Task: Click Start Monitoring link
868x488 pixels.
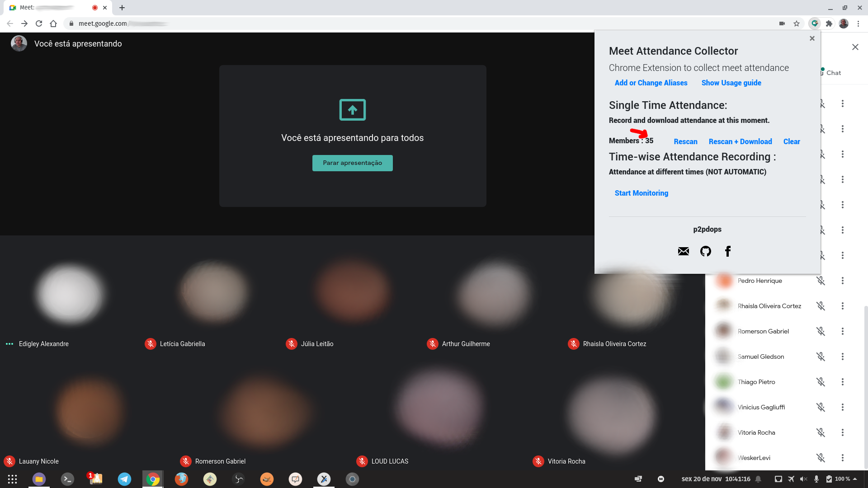Action: coord(641,193)
